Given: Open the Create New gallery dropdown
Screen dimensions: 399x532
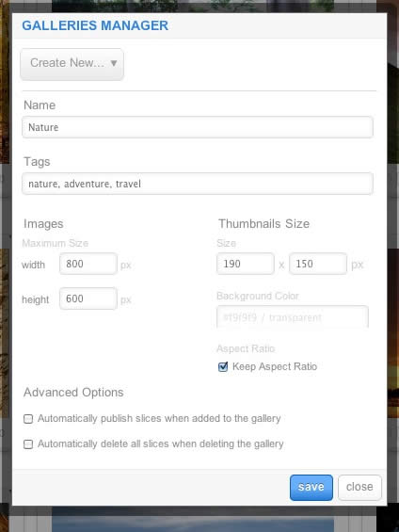Looking at the screenshot, I should pyautogui.click(x=72, y=64).
